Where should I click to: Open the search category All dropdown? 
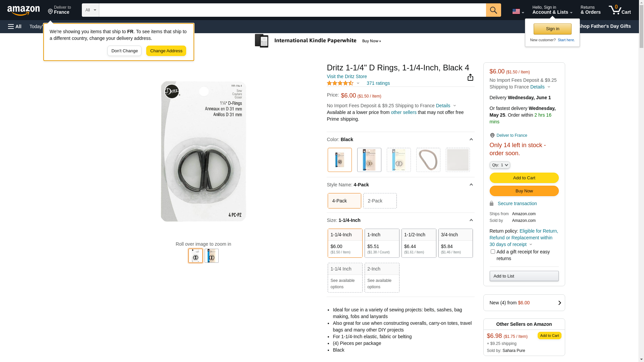click(x=90, y=10)
